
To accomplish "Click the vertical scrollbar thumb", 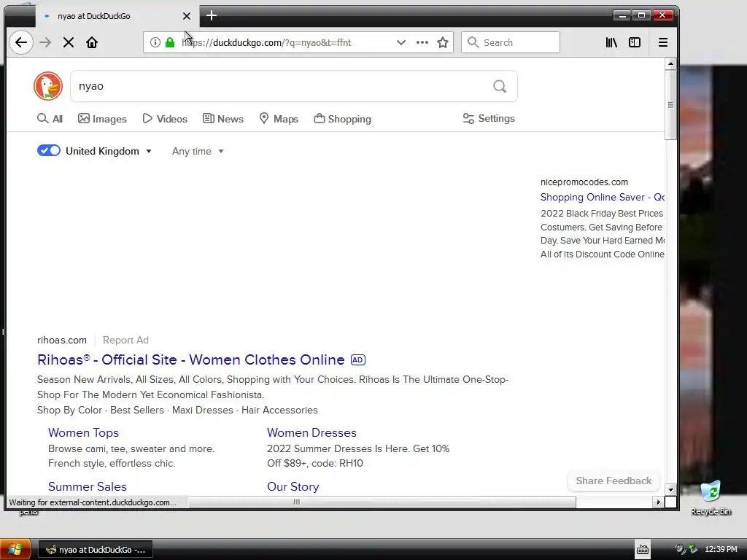I will pos(670,105).
